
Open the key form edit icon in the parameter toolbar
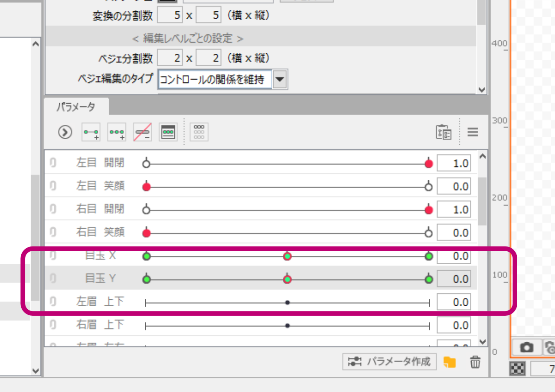pos(168,132)
